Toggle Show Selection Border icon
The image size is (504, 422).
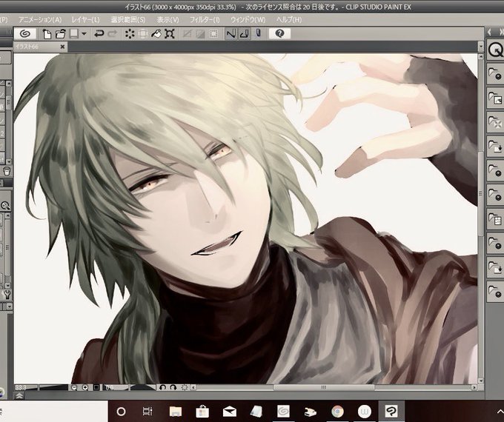(x=213, y=34)
